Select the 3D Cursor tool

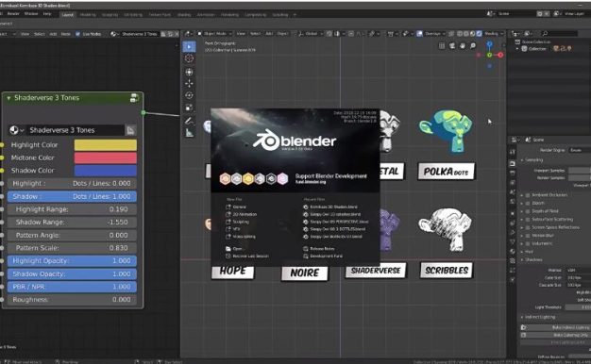pos(189,58)
